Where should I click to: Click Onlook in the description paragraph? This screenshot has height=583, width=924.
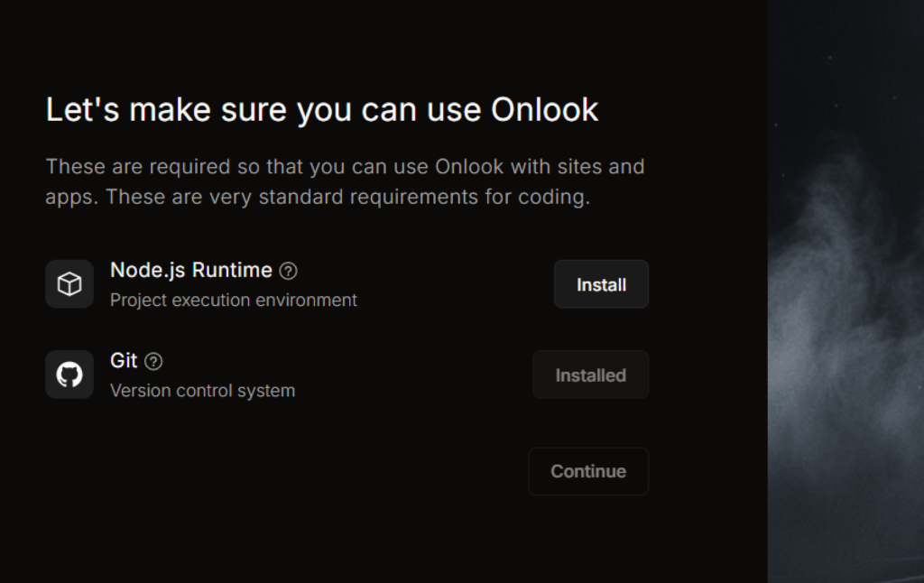(x=469, y=167)
